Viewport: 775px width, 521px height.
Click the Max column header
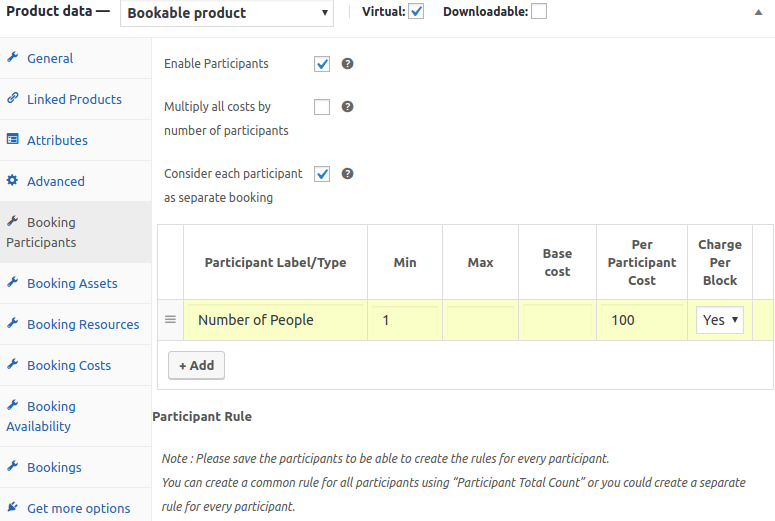480,262
